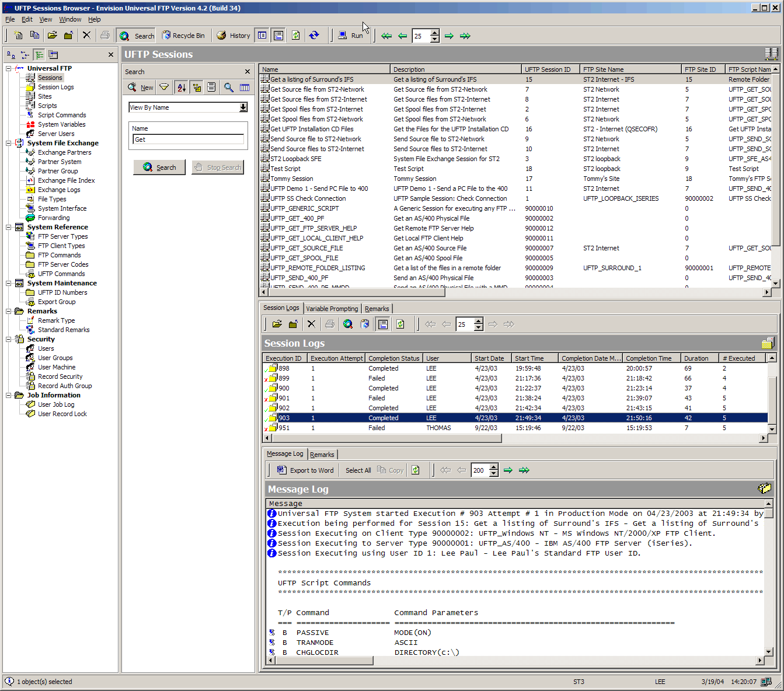Image resolution: width=784 pixels, height=691 pixels.
Task: Click the copy icon in main toolbar
Action: [x=34, y=36]
